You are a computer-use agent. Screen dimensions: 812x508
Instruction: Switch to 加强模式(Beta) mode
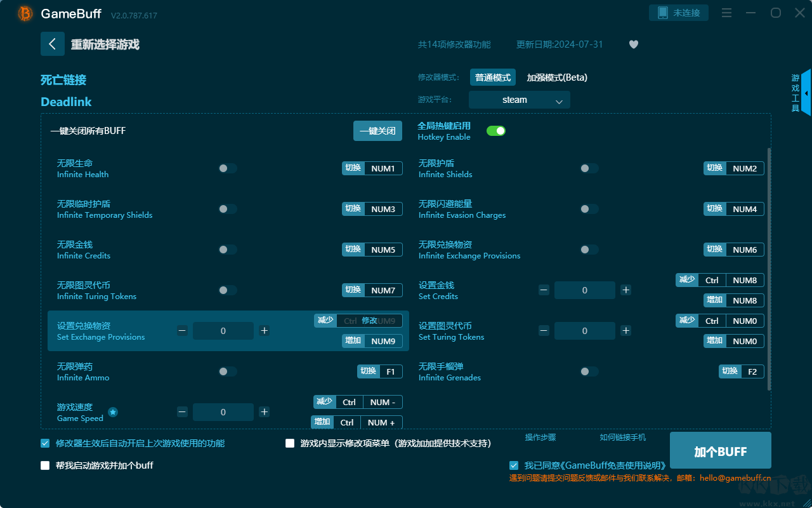tap(557, 77)
